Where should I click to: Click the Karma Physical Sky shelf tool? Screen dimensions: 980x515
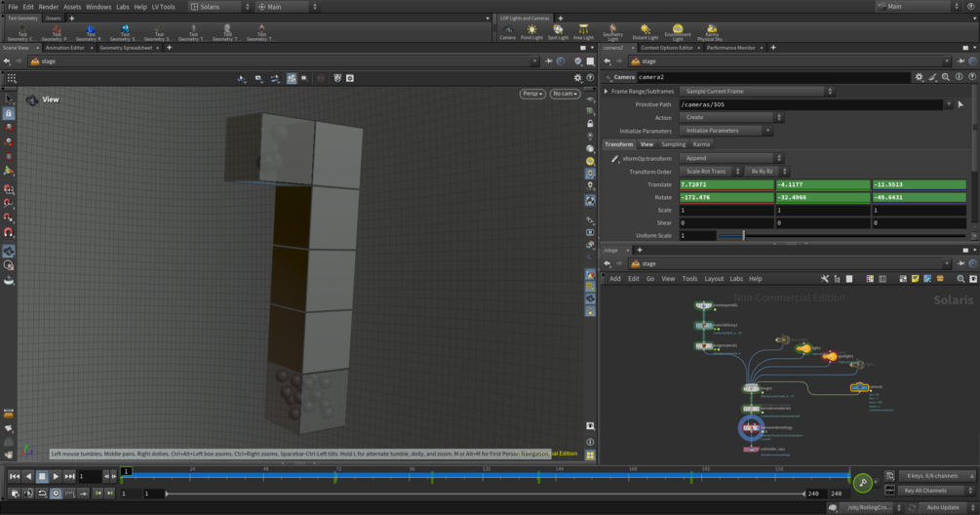711,32
